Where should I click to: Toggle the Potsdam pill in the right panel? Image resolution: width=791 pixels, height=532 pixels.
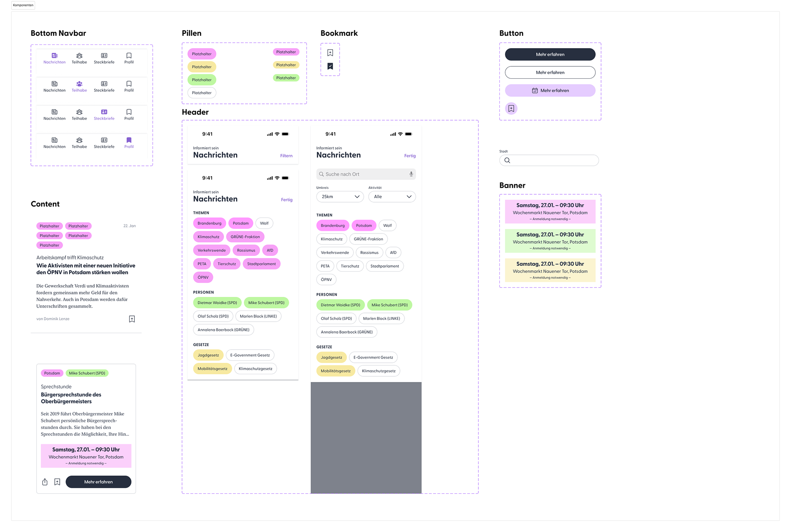tap(364, 226)
